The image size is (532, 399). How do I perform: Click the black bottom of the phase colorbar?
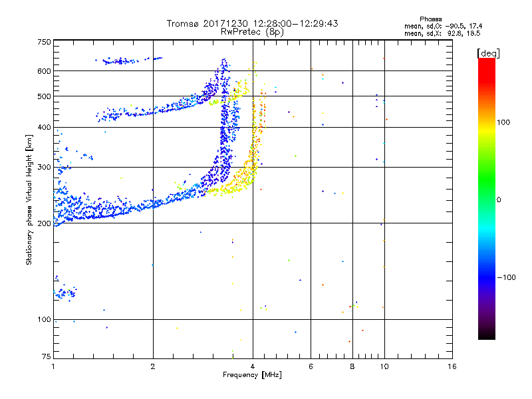(x=487, y=334)
